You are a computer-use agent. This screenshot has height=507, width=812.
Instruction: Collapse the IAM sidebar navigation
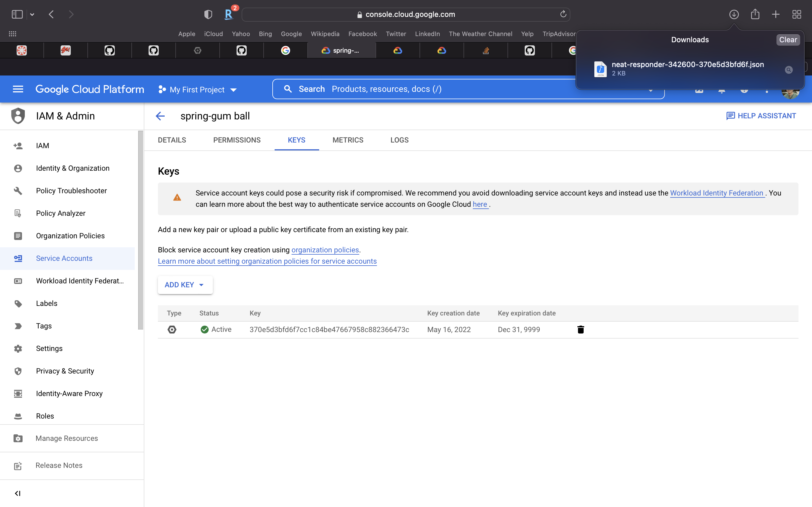pos(18,493)
